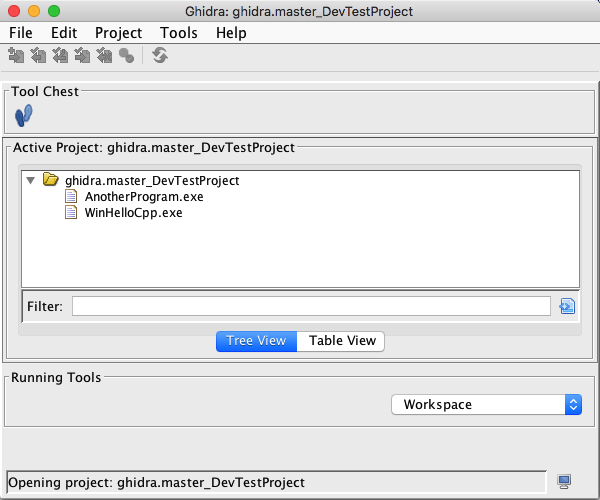Select WinHelloCpp.exe in the project tree
This screenshot has width=600, height=500.
133,213
